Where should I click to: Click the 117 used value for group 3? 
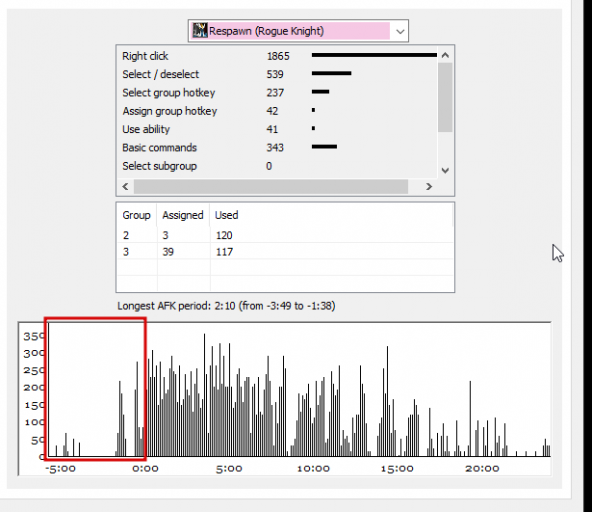pyautogui.click(x=224, y=252)
